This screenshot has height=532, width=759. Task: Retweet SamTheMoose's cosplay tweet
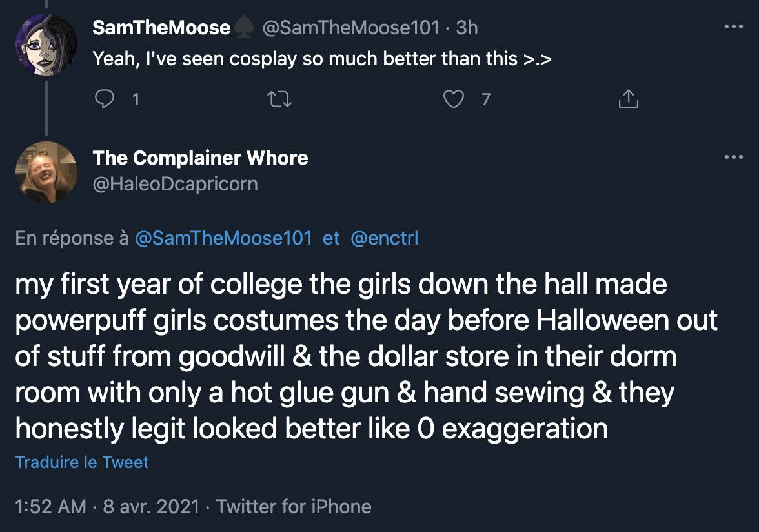(x=279, y=99)
